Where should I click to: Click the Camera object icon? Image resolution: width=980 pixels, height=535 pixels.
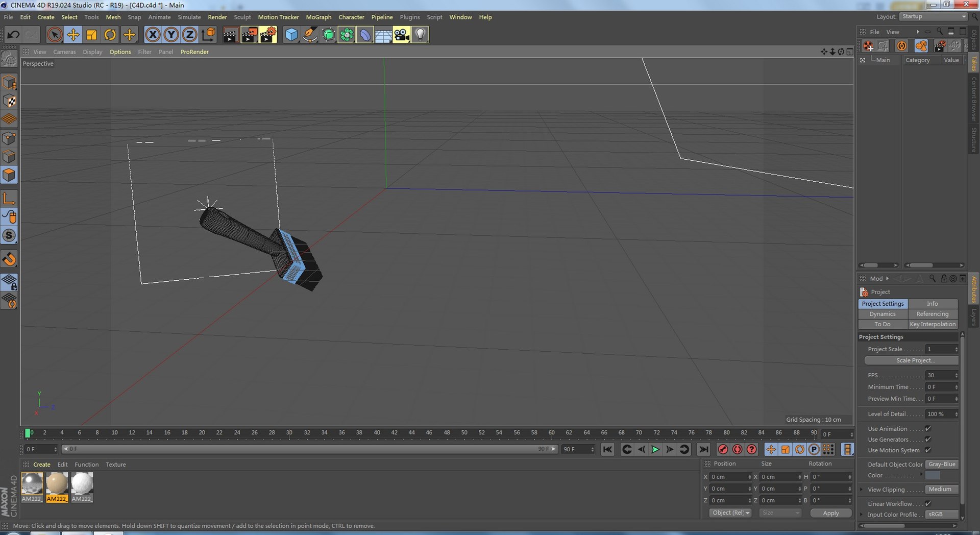(x=402, y=35)
